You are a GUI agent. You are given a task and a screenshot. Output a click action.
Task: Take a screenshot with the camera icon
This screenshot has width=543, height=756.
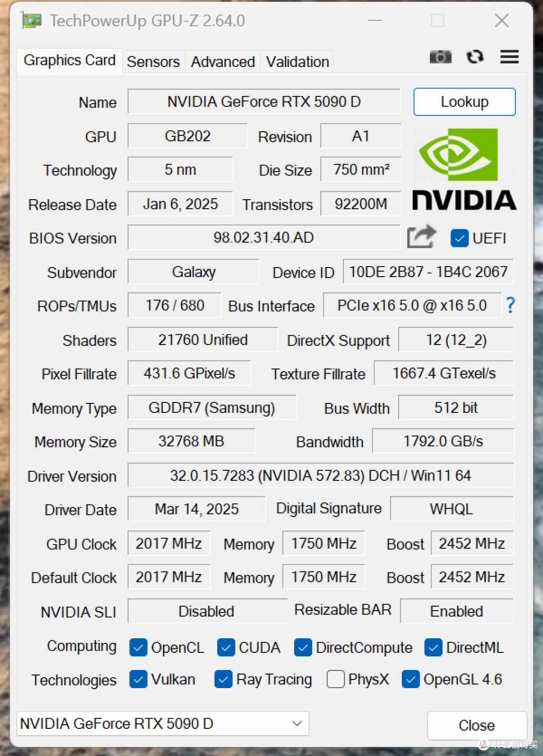point(440,57)
